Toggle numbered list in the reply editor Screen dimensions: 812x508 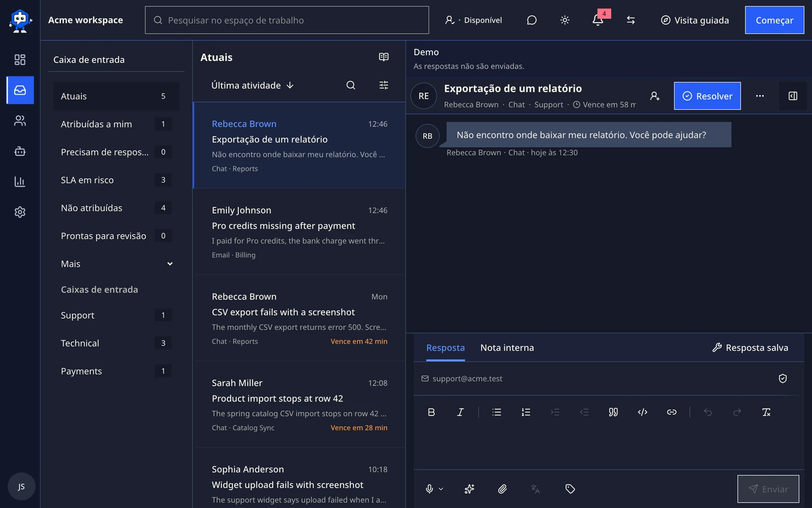coord(525,412)
